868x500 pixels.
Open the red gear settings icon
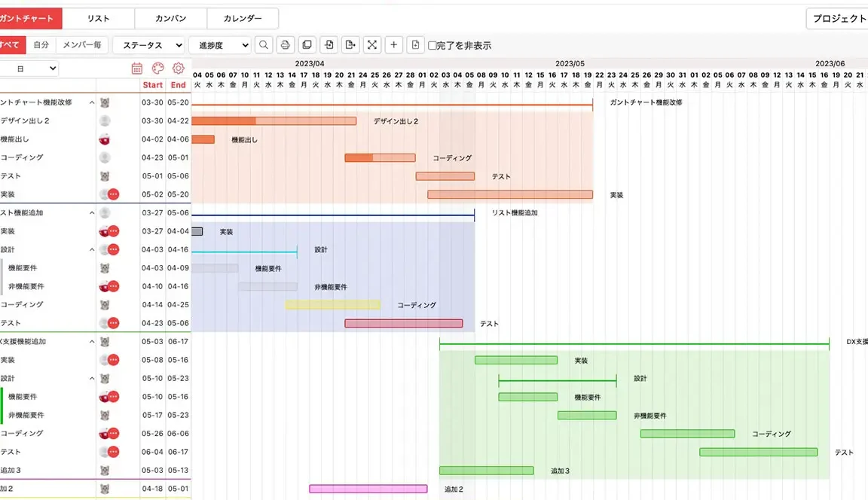pyautogui.click(x=179, y=69)
